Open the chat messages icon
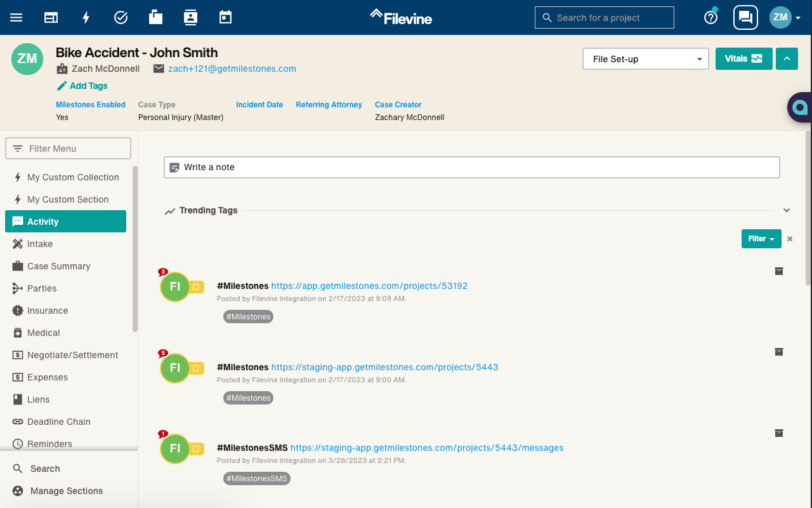The width and height of the screenshot is (812, 508). tap(746, 18)
